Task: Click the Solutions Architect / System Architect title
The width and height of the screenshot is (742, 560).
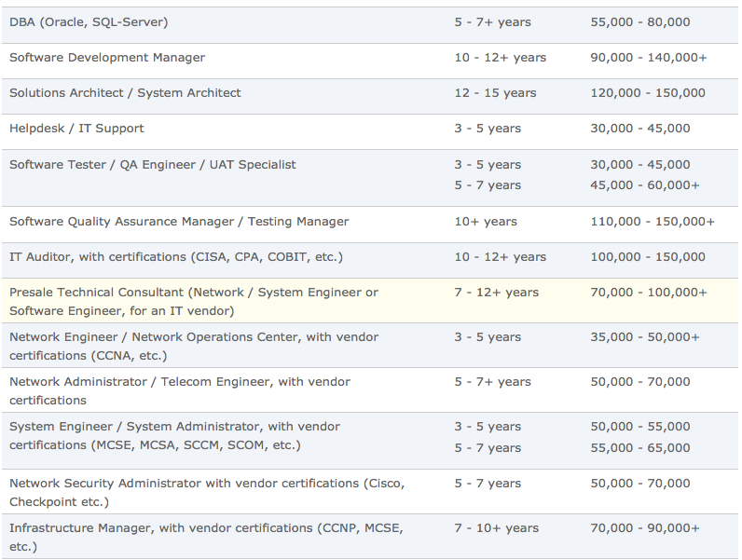Action: (125, 93)
